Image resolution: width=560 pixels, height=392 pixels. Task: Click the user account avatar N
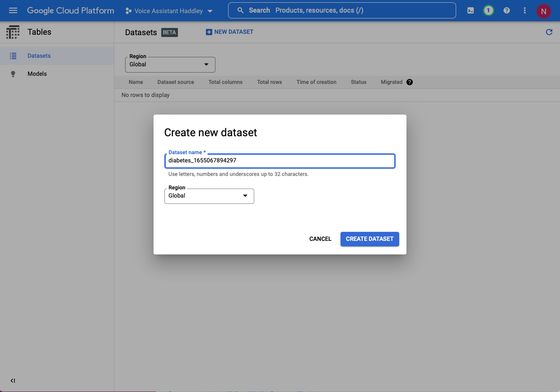point(543,11)
